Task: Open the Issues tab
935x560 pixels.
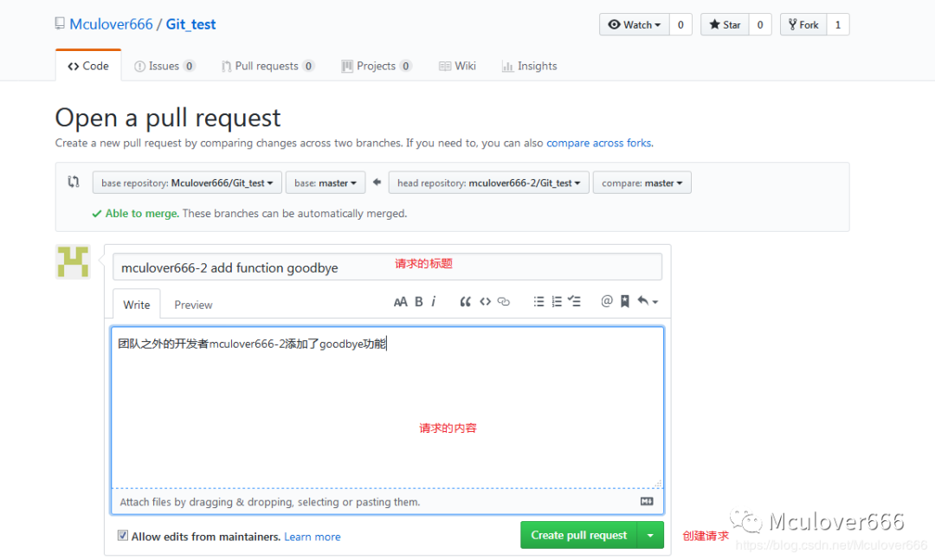Action: [164, 66]
